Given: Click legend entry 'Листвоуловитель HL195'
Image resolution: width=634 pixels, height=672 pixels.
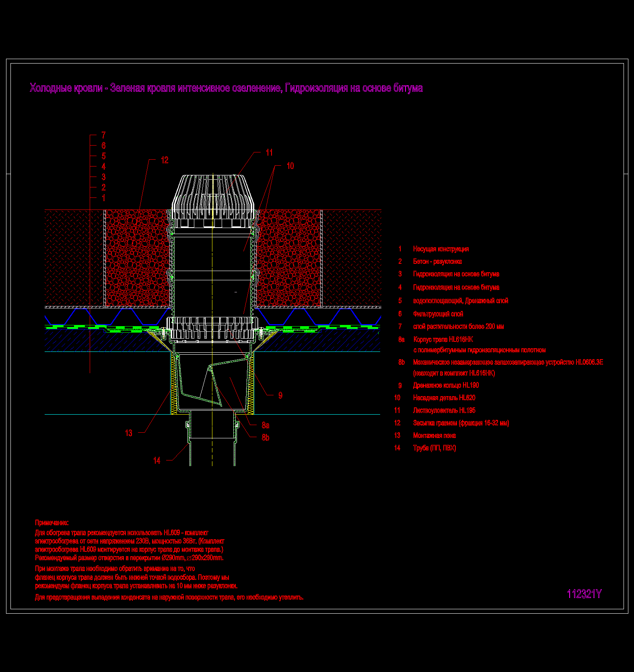Looking at the screenshot, I should (444, 410).
